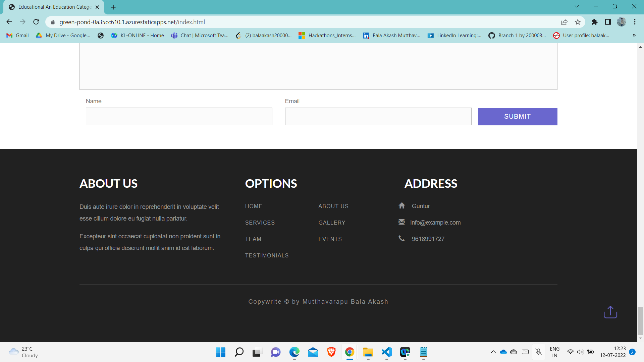Click into the large message text area
Image resolution: width=644 pixels, height=362 pixels.
[318, 66]
